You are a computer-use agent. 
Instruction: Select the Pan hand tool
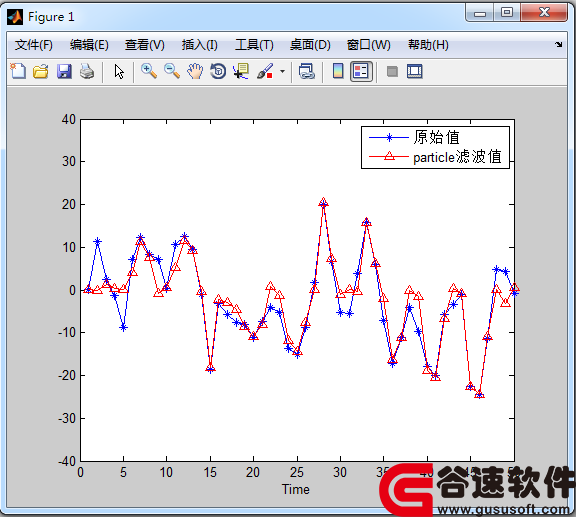click(195, 71)
